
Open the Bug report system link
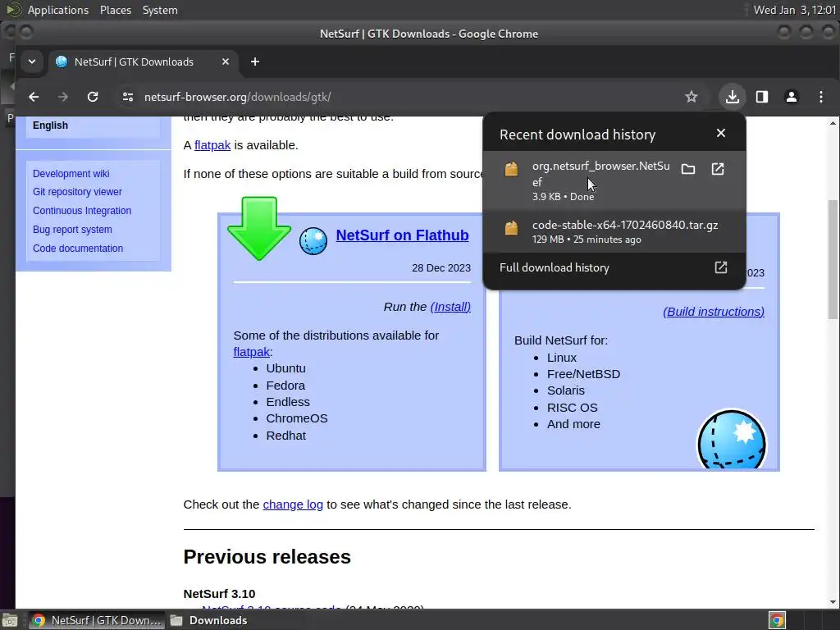(72, 230)
